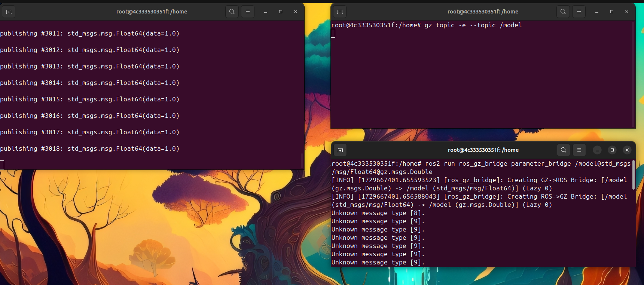The width and height of the screenshot is (644, 285).
Task: Click the 'publishing #3012' output line
Action: tap(90, 50)
